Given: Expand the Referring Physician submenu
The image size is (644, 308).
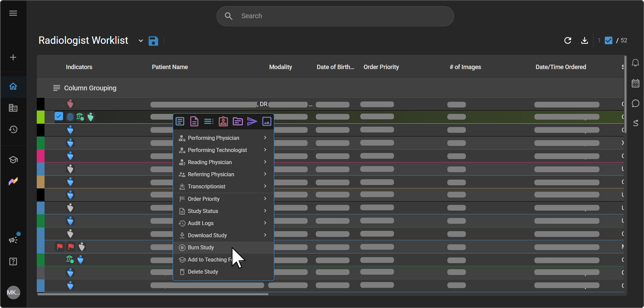Looking at the screenshot, I should tap(223, 174).
